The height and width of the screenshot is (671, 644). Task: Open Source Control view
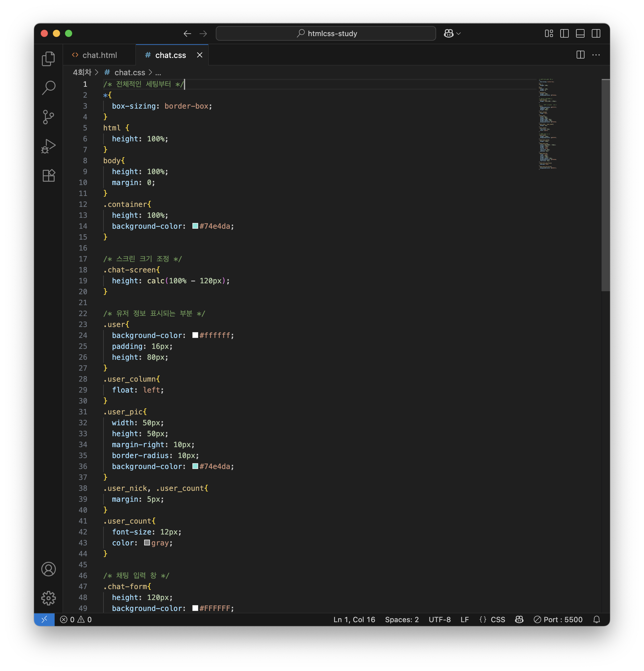(x=48, y=117)
